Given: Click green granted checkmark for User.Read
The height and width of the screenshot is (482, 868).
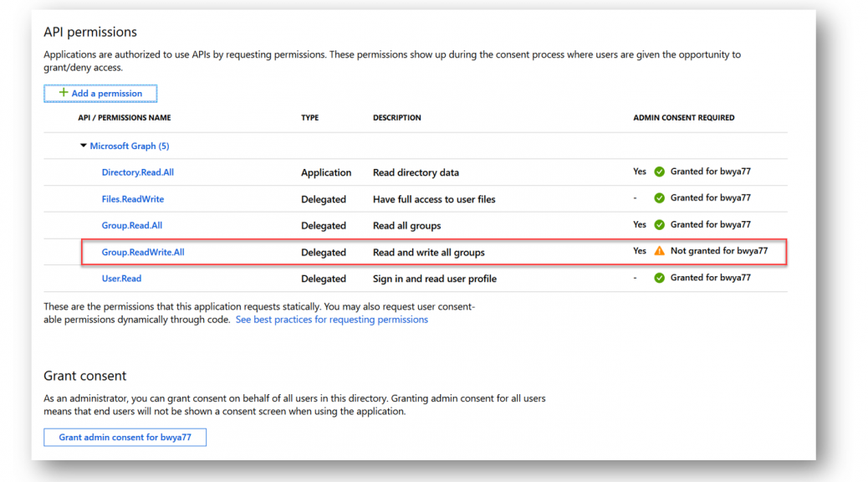Looking at the screenshot, I should [x=659, y=278].
